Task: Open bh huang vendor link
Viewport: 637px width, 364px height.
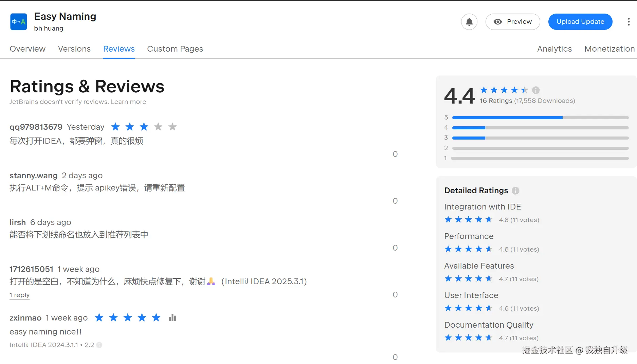Action: tap(49, 29)
